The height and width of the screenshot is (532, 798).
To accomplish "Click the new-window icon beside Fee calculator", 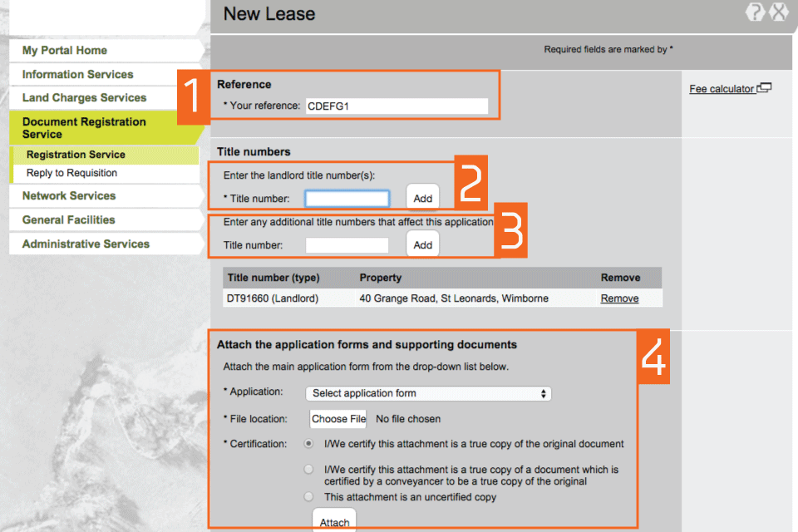I will click(764, 88).
